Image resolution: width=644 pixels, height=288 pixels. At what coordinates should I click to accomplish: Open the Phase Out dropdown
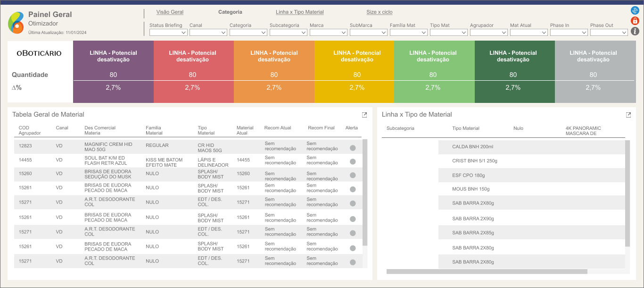609,33
